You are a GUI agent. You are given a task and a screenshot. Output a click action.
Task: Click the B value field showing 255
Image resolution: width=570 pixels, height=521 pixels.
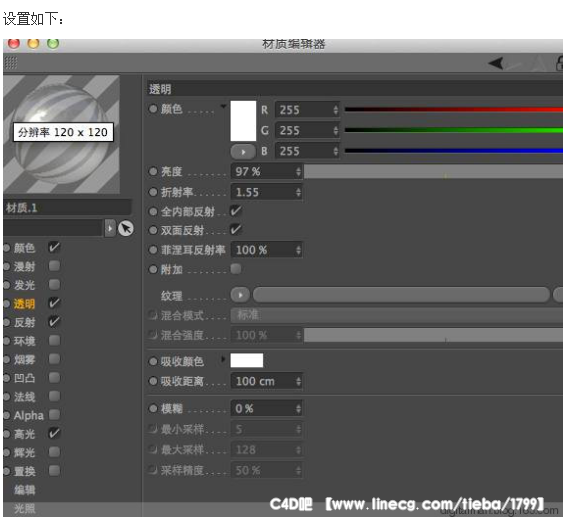[307, 151]
